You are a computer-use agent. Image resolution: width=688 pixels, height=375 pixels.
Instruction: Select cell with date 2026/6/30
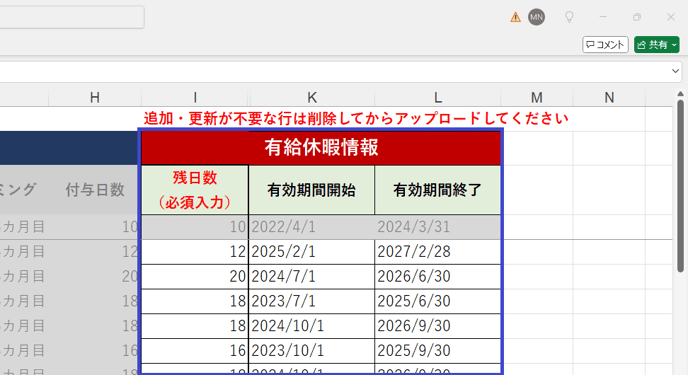[x=437, y=276]
